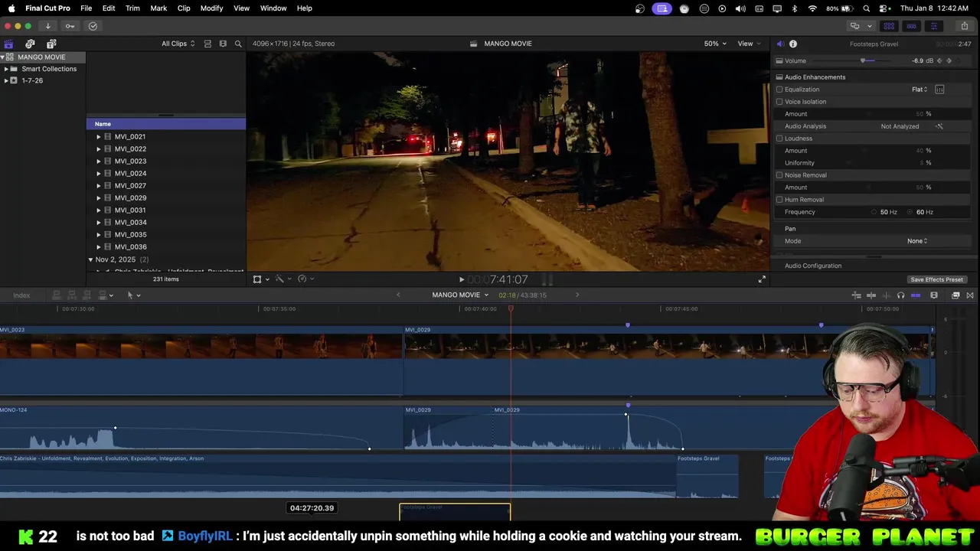Open the Modify menu
The image size is (980, 551).
click(x=211, y=8)
